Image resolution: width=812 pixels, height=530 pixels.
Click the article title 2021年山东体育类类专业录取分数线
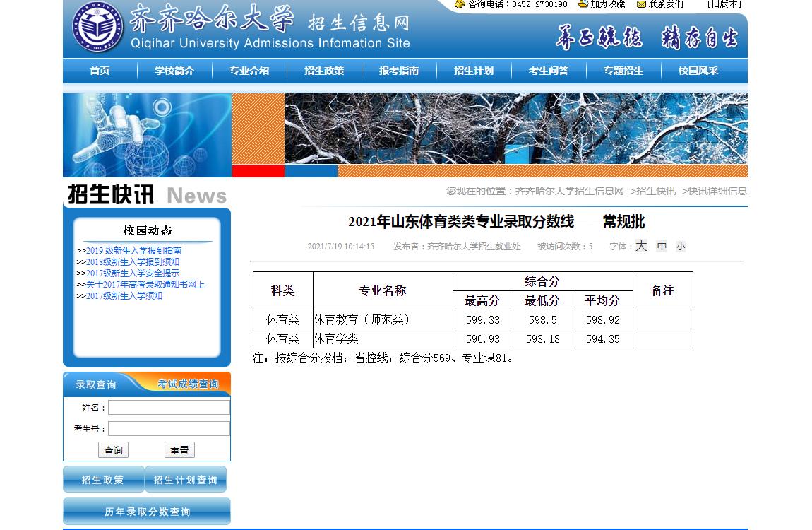(x=496, y=223)
